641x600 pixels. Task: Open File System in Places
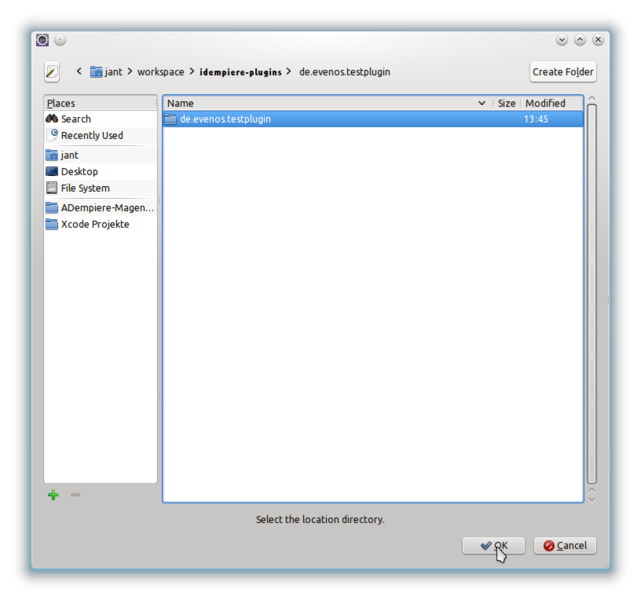85,188
